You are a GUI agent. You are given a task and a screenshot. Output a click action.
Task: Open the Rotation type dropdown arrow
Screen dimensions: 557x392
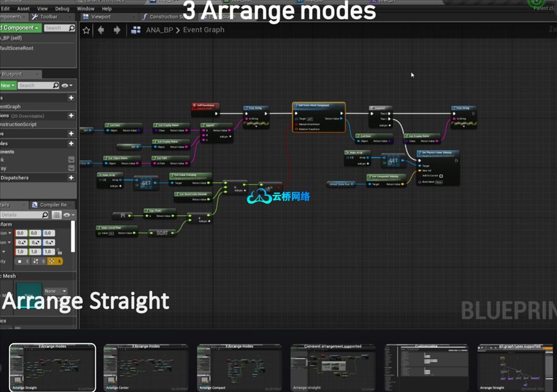pos(9,242)
